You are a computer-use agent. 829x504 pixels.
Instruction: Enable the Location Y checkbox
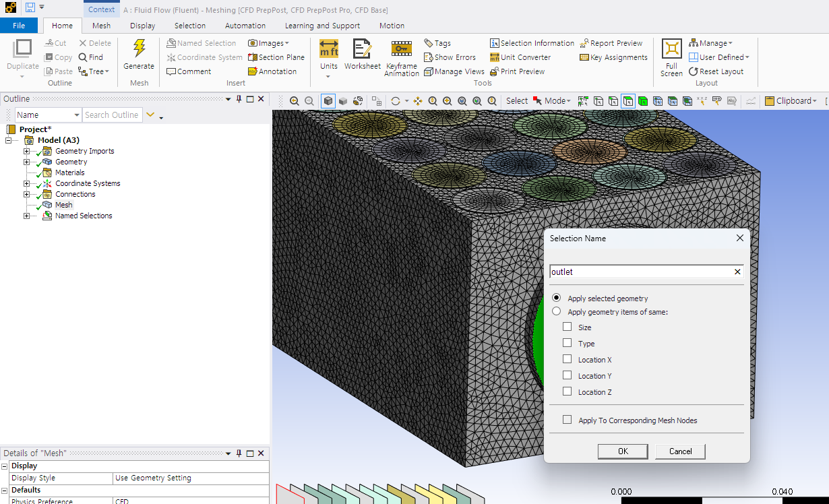coord(567,375)
